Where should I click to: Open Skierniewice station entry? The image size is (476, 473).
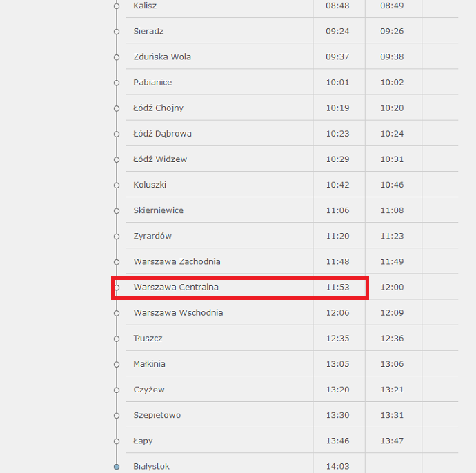pyautogui.click(x=159, y=210)
